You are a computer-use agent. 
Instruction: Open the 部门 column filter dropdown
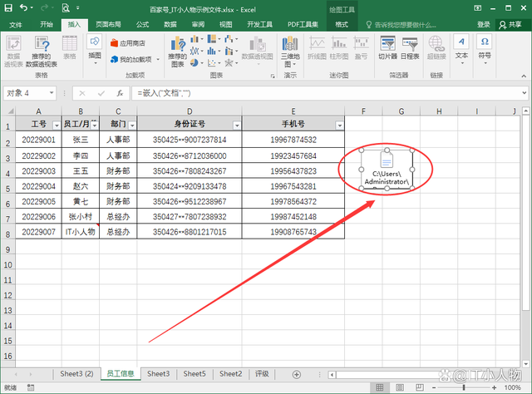[132, 126]
